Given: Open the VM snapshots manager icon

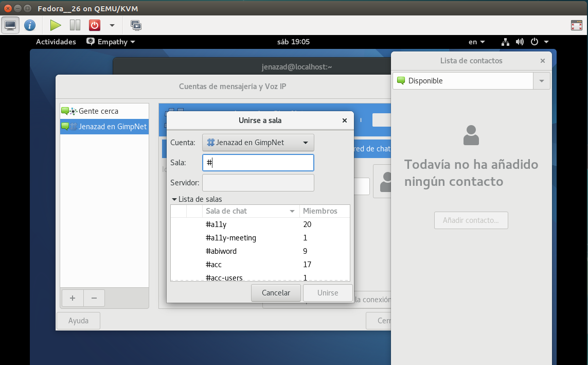Looking at the screenshot, I should point(136,26).
